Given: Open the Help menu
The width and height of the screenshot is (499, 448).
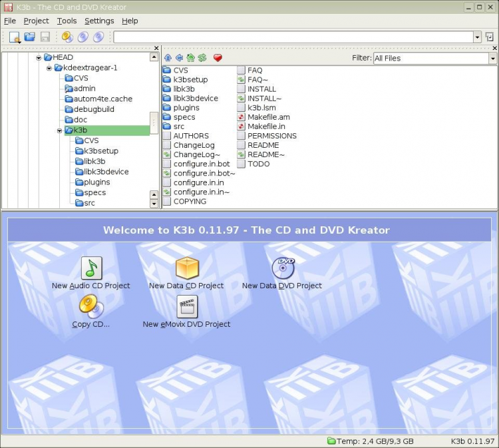Looking at the screenshot, I should [130, 21].
